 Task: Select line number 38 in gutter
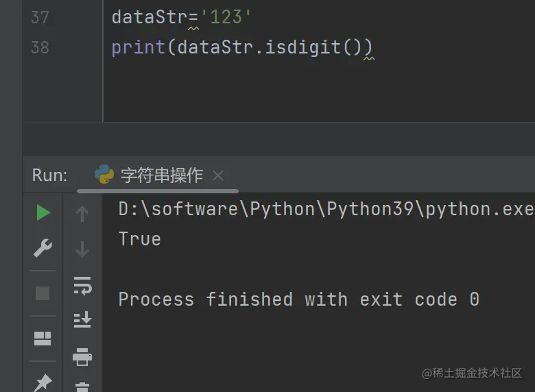(x=40, y=47)
